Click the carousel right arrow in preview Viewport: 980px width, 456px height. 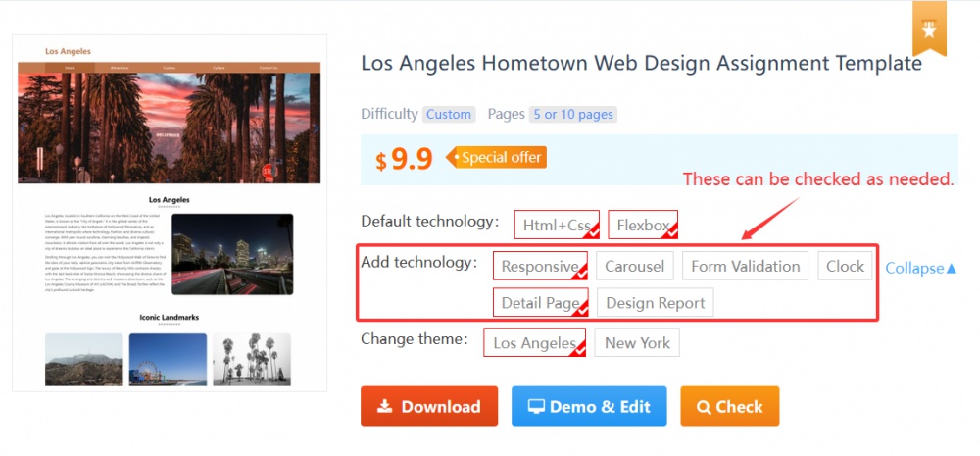[x=315, y=128]
